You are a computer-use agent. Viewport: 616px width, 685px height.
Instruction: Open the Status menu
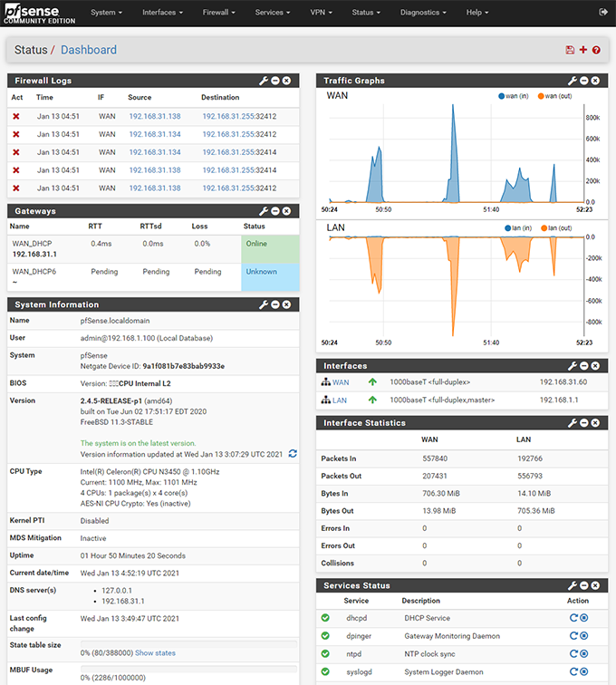[366, 13]
